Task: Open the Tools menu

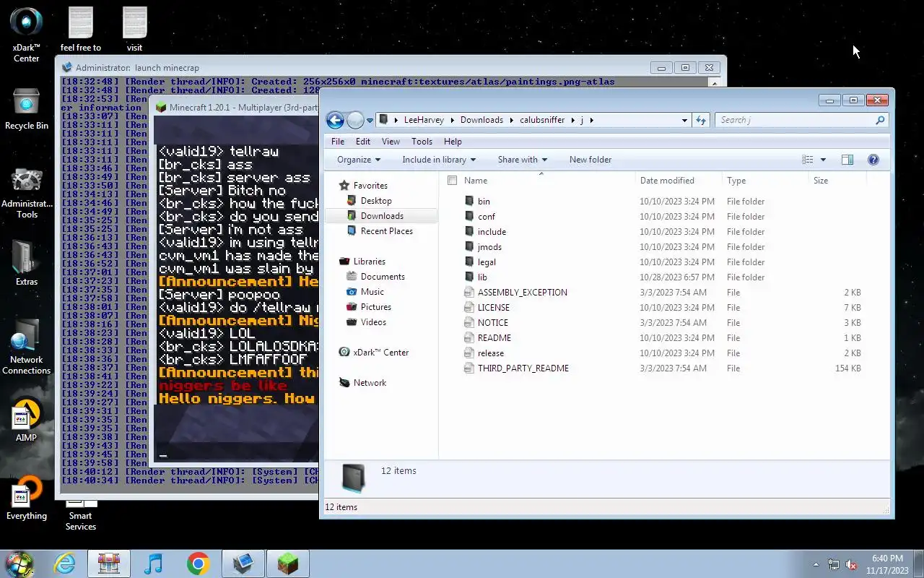Action: click(x=422, y=142)
